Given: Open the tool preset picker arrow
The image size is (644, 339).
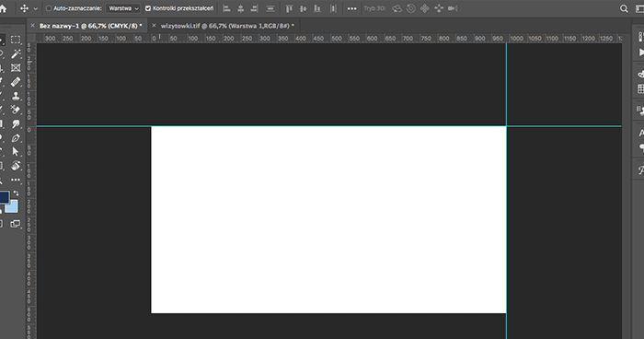Looking at the screenshot, I should (x=36, y=8).
